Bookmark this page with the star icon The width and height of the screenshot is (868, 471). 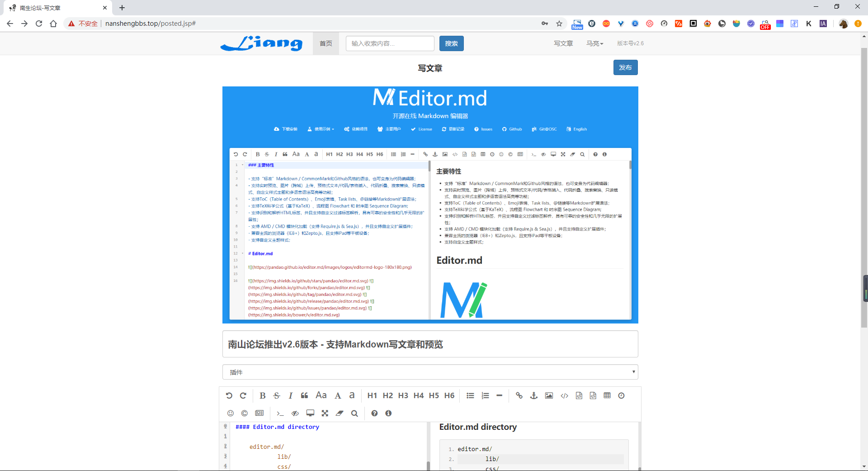tap(559, 24)
